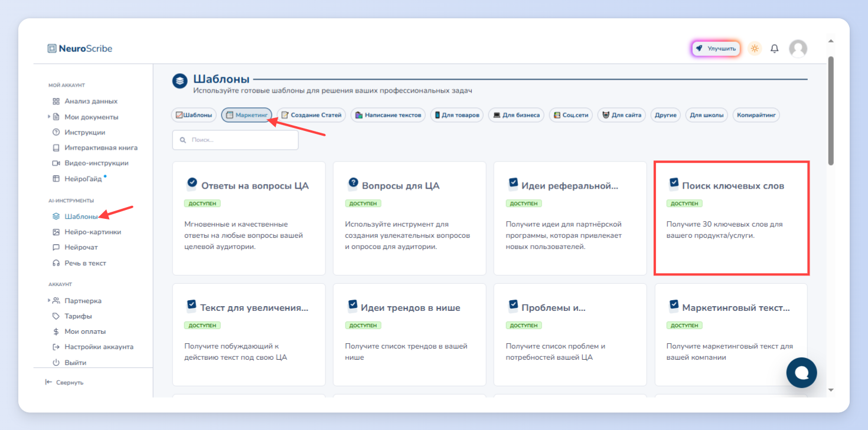Select the Соц.сети tab

[x=571, y=115]
